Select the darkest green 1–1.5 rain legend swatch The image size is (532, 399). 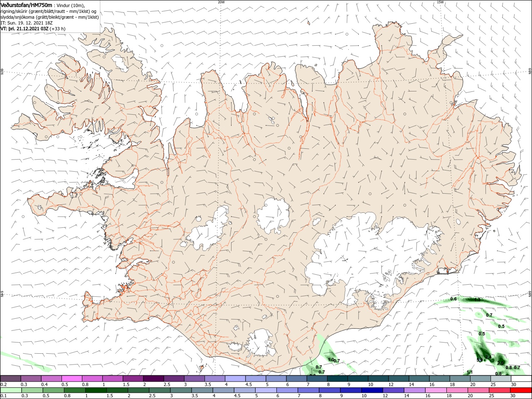coord(95,390)
